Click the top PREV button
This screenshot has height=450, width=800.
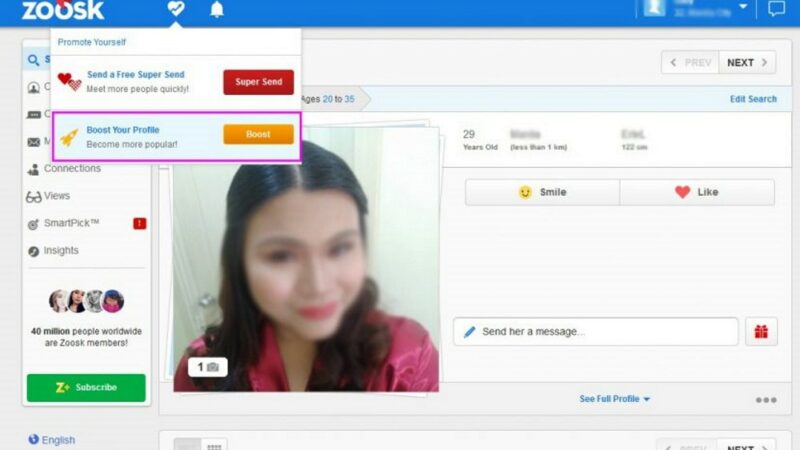(x=690, y=62)
